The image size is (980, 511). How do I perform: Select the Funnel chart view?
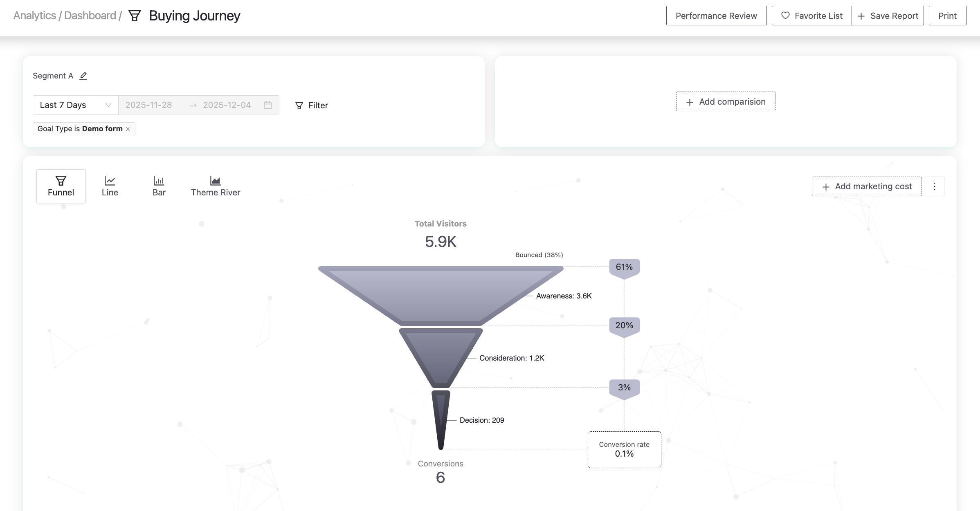(x=61, y=186)
